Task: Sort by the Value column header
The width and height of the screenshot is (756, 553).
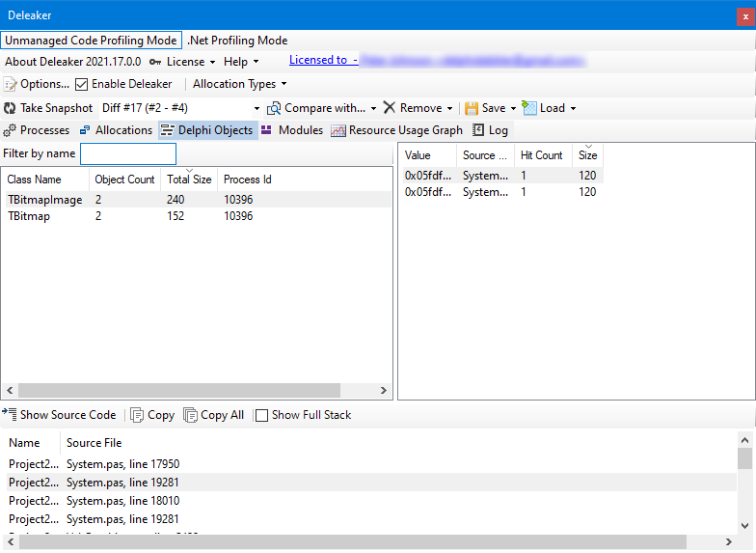Action: pyautogui.click(x=428, y=155)
